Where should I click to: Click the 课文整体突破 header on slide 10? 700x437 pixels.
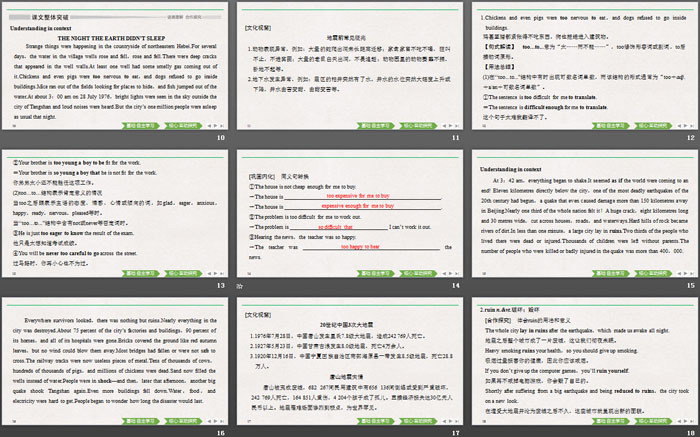(38, 4)
